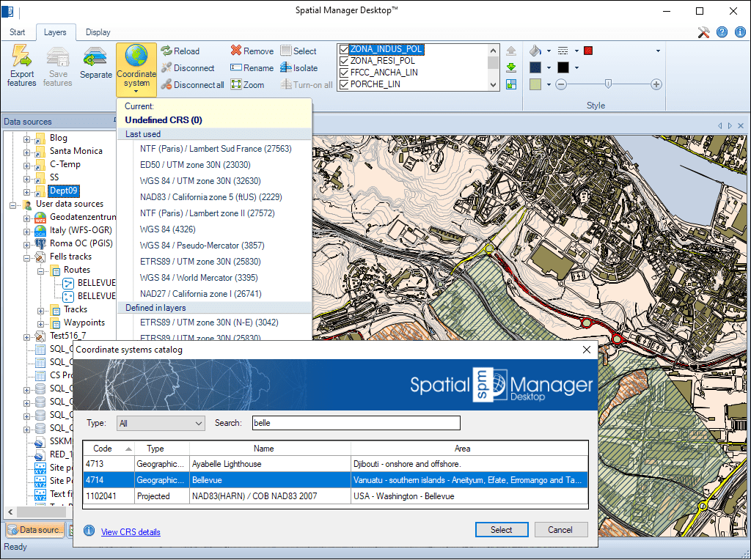Switch to the Start ribbon tab
751x560 pixels.
point(18,32)
